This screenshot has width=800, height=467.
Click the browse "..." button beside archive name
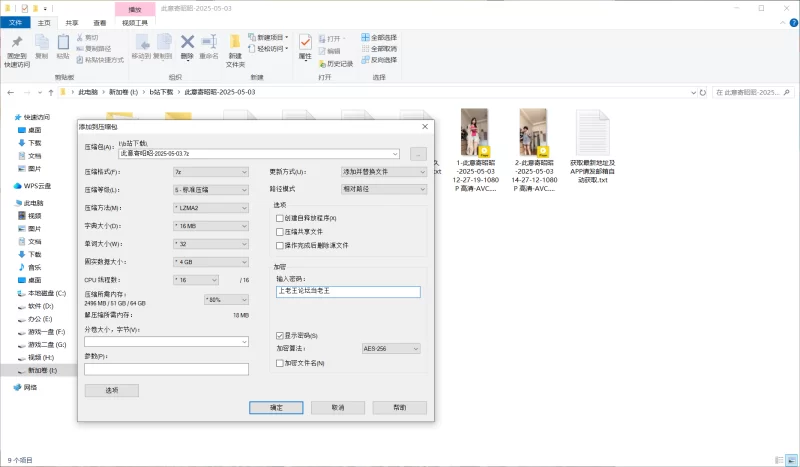tap(418, 154)
